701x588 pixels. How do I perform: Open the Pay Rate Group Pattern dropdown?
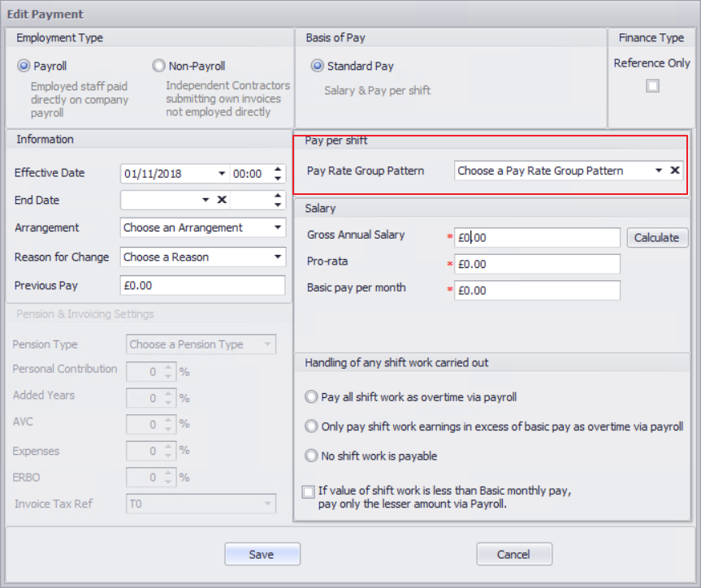tap(658, 171)
